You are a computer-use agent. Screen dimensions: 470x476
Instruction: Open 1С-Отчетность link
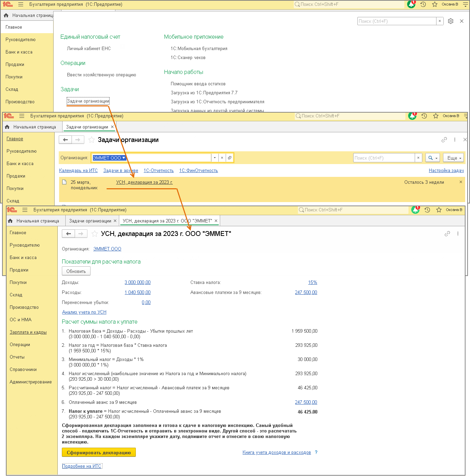click(159, 171)
